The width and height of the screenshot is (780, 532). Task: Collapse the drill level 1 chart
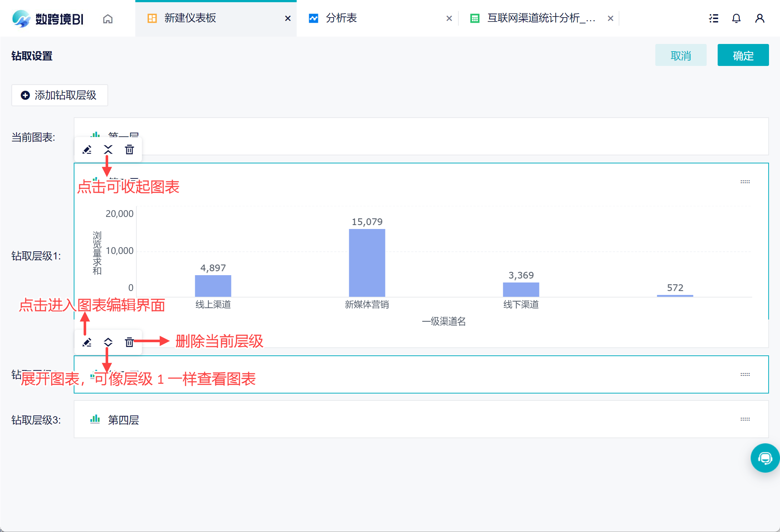[108, 149]
